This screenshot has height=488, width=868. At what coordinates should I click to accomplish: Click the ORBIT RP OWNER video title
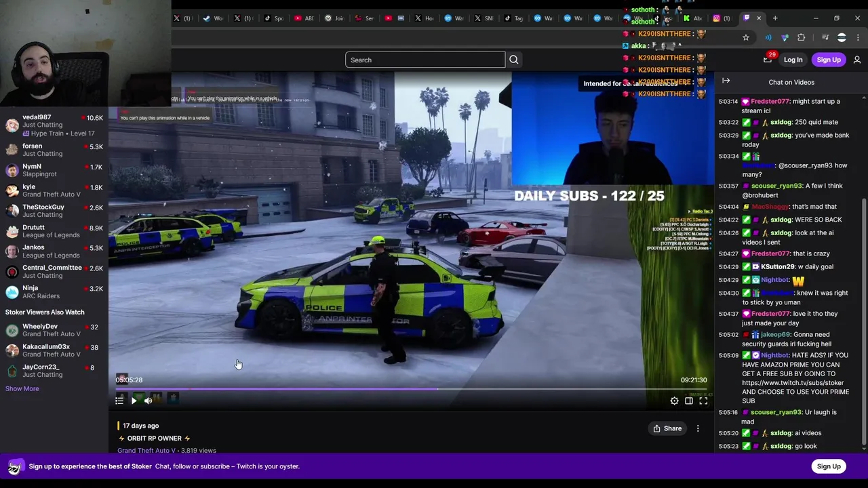click(155, 439)
